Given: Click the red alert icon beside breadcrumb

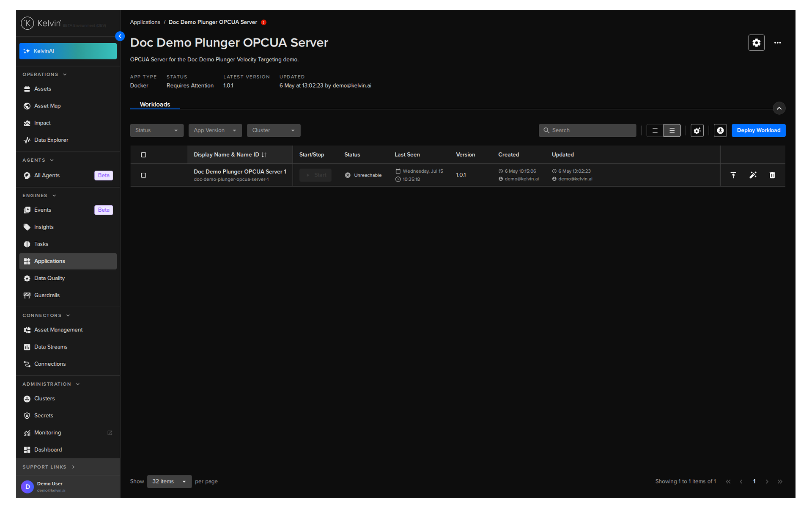Looking at the screenshot, I should pyautogui.click(x=263, y=22).
